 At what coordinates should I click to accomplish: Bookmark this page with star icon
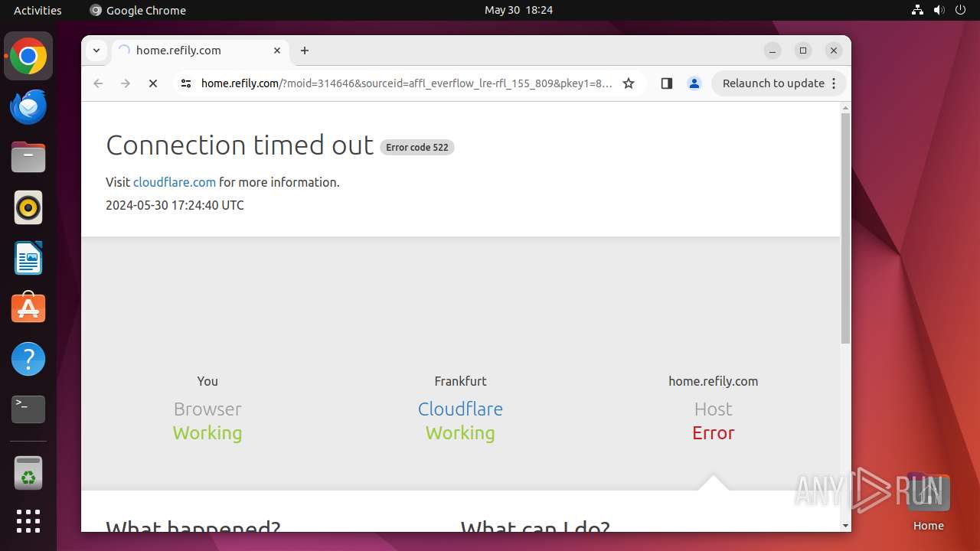[x=629, y=83]
